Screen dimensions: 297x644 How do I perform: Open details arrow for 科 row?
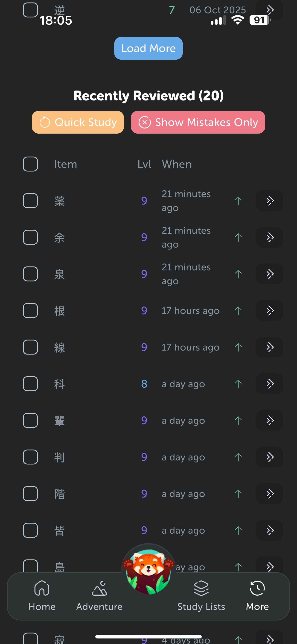[x=269, y=384]
